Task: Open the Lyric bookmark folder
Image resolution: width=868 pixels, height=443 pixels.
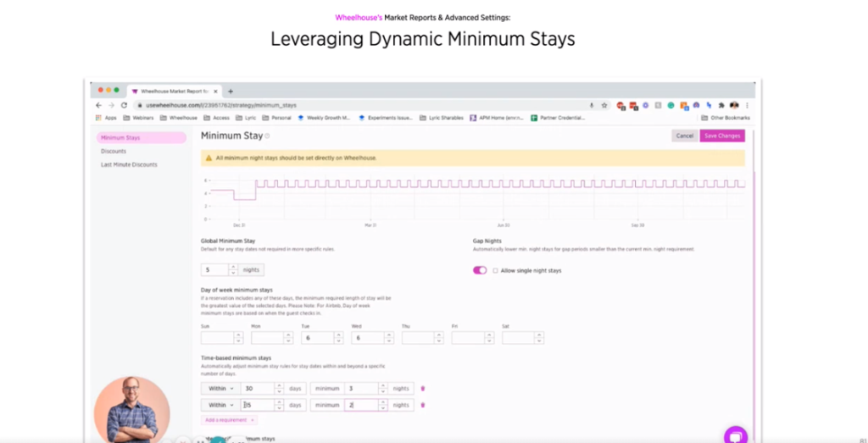Action: click(x=246, y=118)
